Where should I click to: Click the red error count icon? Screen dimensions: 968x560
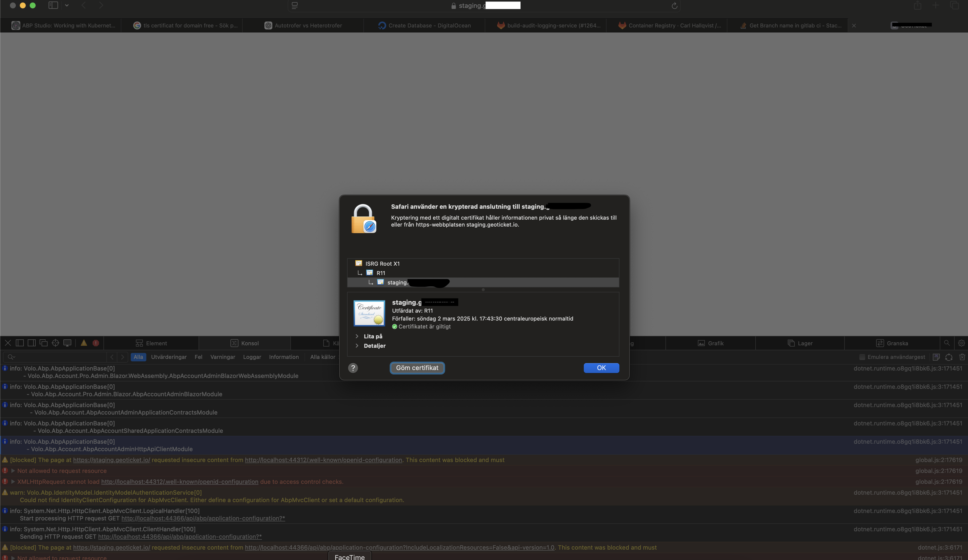tap(96, 343)
